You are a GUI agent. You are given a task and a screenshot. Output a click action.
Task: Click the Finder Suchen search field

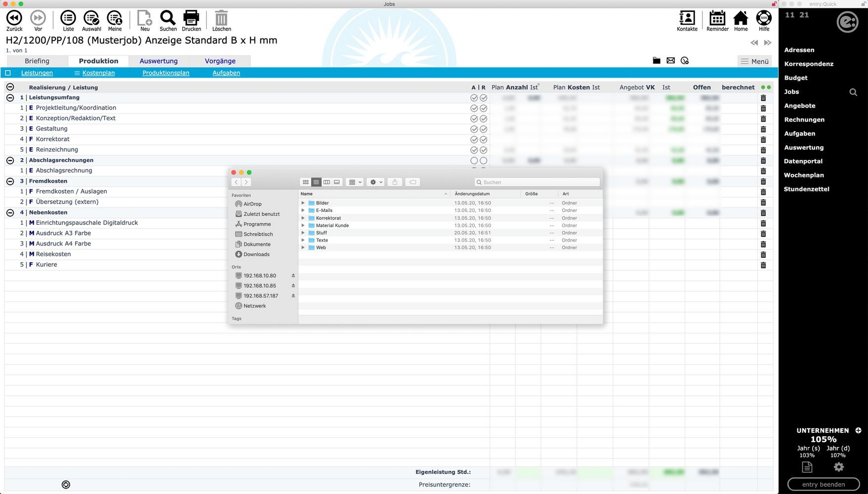[x=538, y=182]
